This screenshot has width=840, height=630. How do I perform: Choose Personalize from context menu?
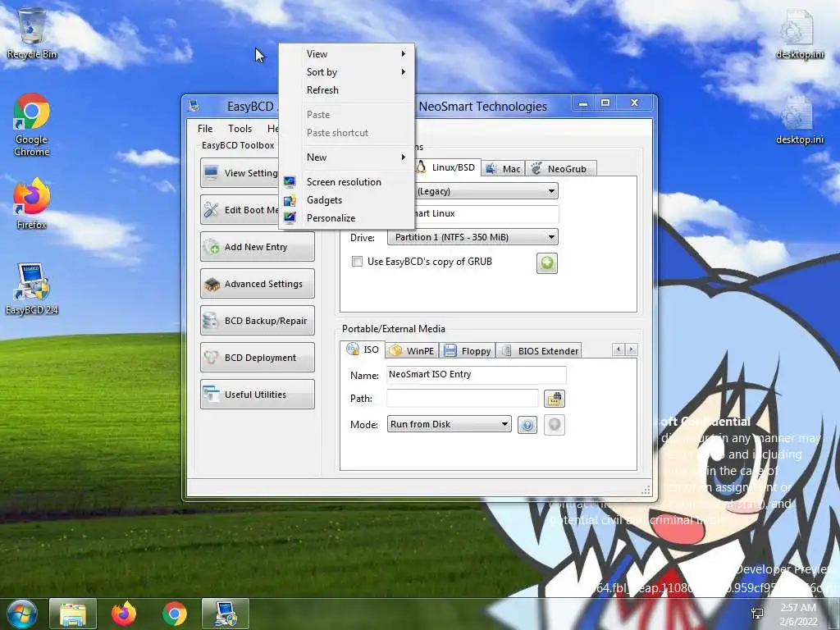click(347, 218)
